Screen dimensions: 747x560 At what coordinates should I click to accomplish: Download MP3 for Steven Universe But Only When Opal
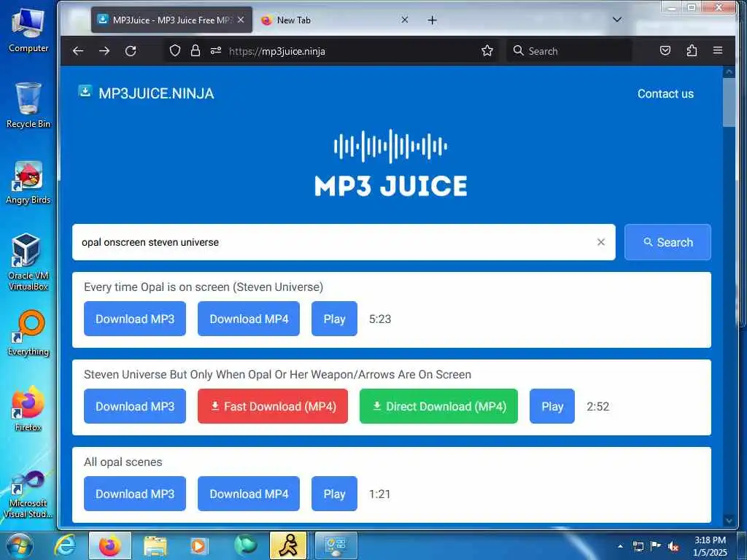[135, 406]
